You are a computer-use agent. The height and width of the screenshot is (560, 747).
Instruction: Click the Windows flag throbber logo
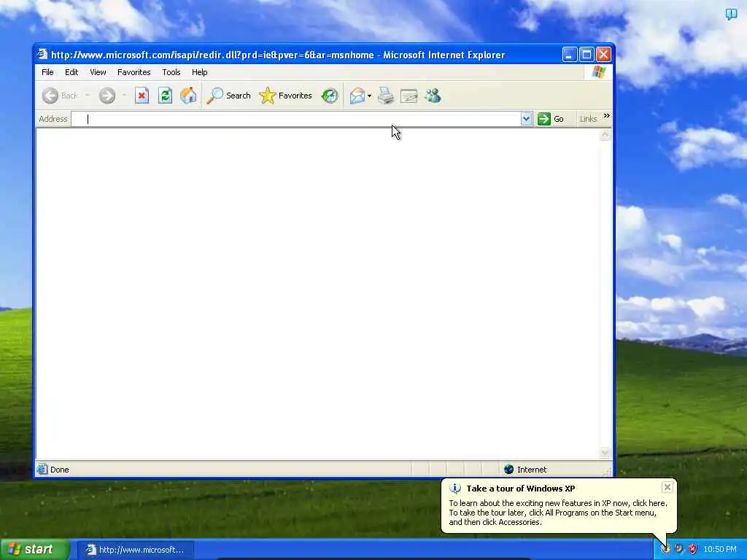[x=598, y=72]
